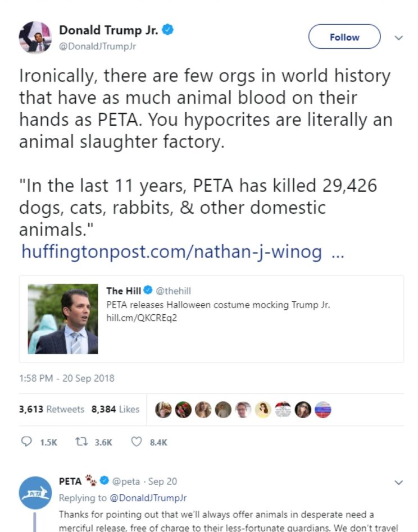The width and height of the screenshot is (418, 532).
Task: Expand tweet options chevron beside Follow
Action: (399, 38)
